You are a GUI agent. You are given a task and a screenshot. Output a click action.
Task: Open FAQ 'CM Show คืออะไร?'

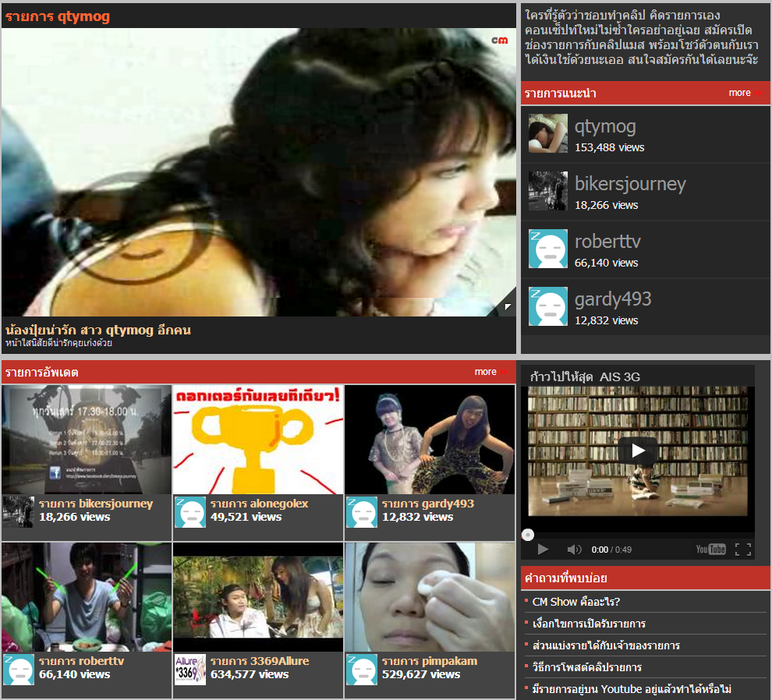point(575,602)
